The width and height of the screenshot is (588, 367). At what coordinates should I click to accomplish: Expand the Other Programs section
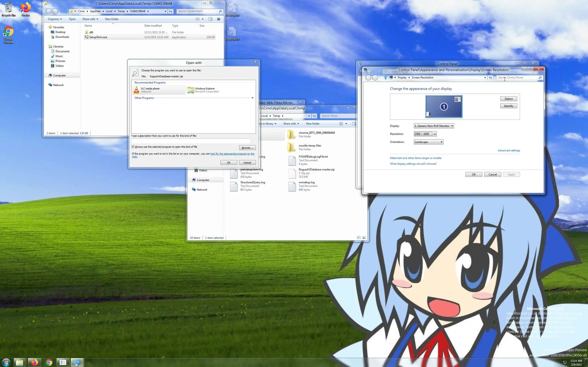click(252, 98)
